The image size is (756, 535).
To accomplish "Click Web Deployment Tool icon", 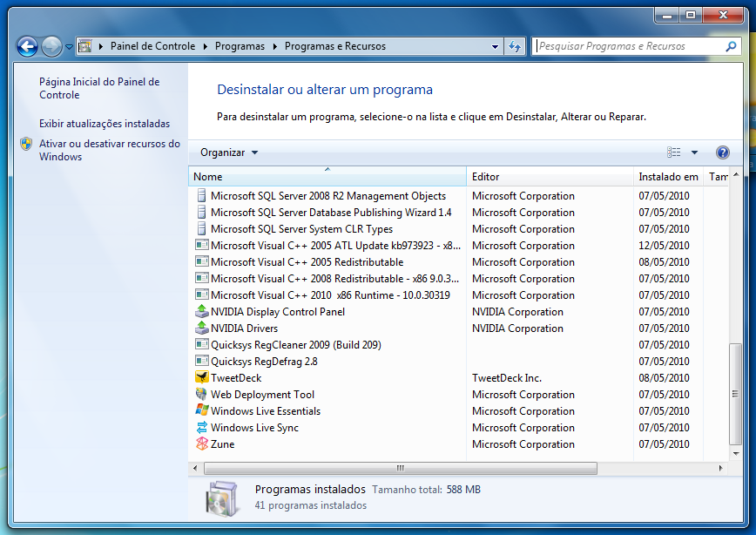I will tap(201, 394).
